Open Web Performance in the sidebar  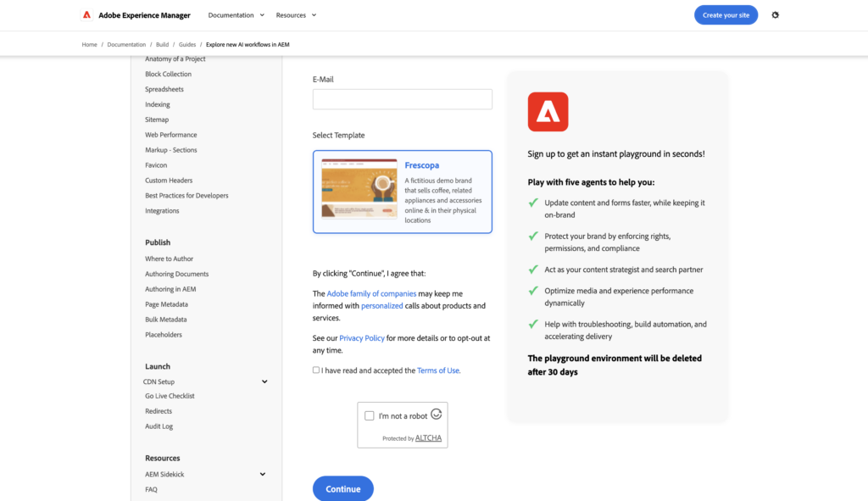pyautogui.click(x=170, y=135)
